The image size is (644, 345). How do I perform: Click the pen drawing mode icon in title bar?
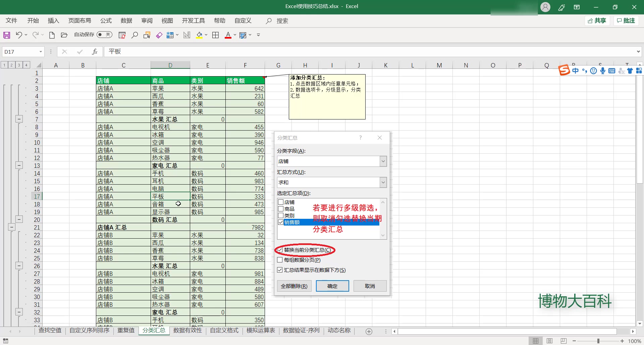[561, 7]
